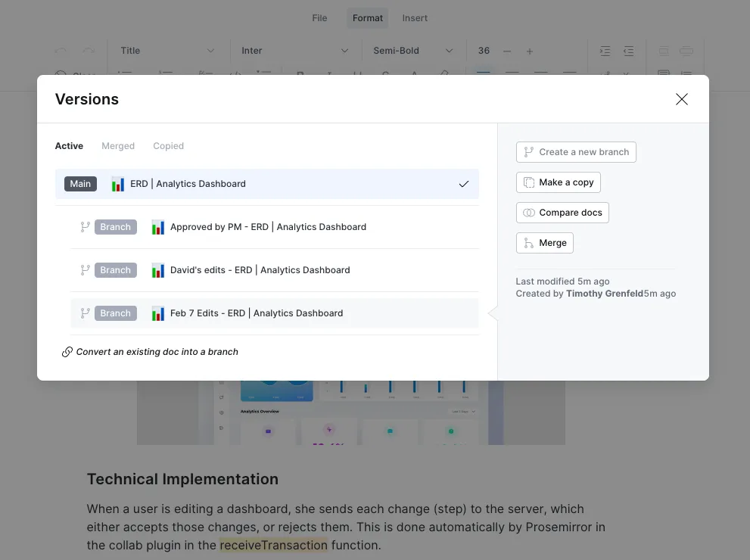Click the chart icon beside David's edits
This screenshot has width=750, height=560.
[x=158, y=270]
